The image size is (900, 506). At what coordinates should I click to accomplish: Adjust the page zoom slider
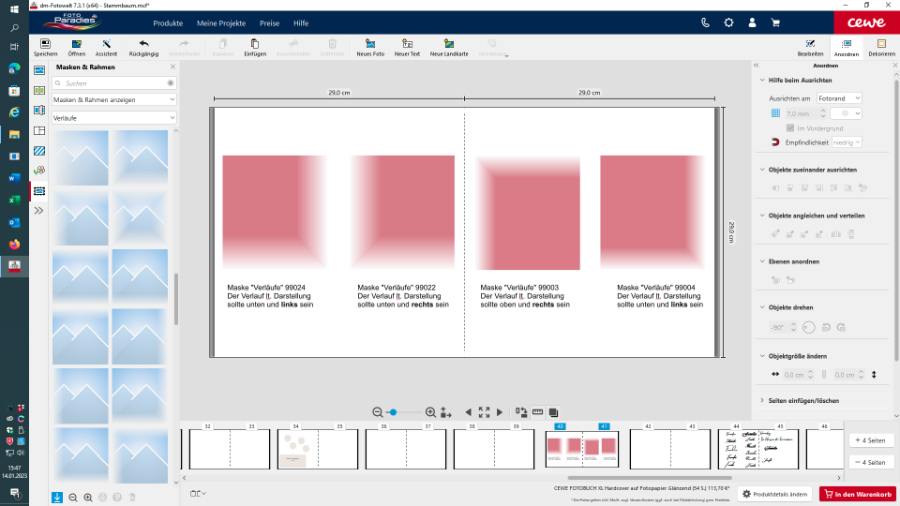[x=394, y=412]
